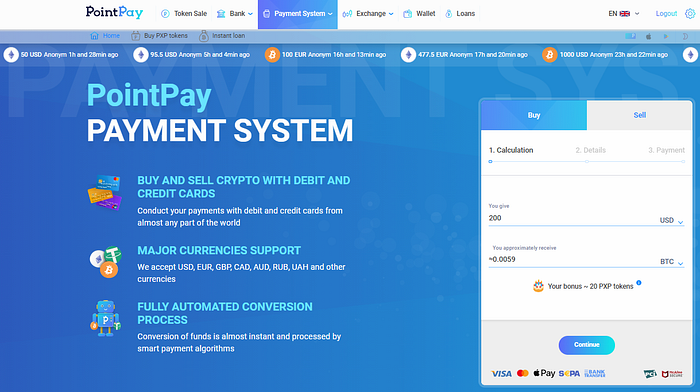Open the Instant loan link

click(222, 36)
